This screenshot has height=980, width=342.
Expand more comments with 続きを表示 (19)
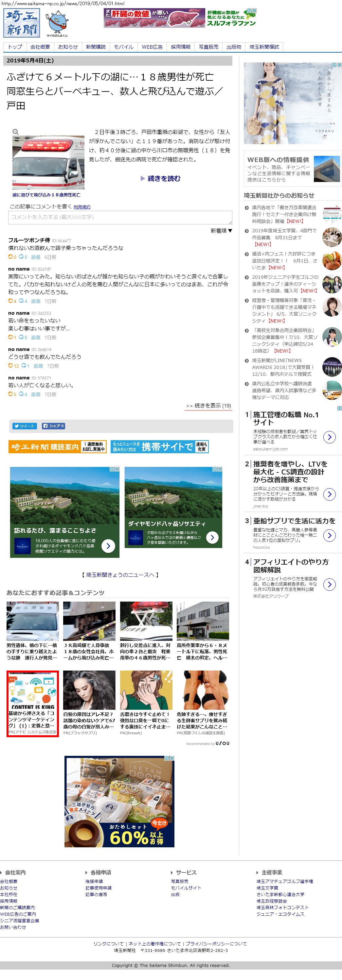click(x=208, y=406)
